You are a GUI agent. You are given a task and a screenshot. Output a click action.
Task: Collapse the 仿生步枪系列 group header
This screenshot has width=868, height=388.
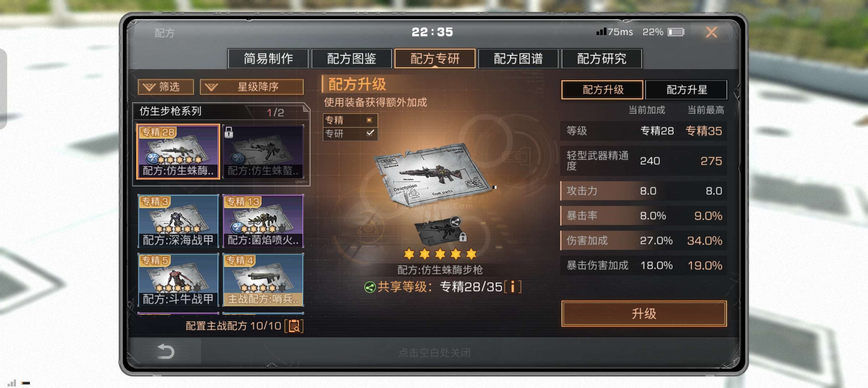tap(221, 111)
